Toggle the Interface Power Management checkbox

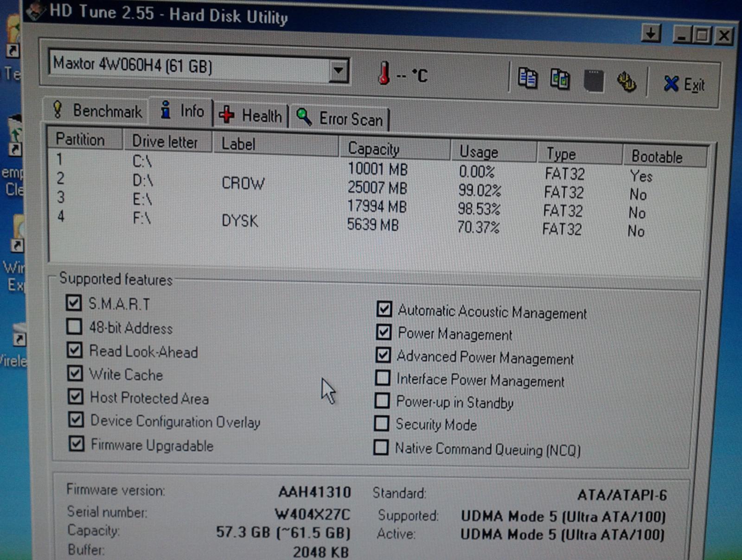(383, 378)
